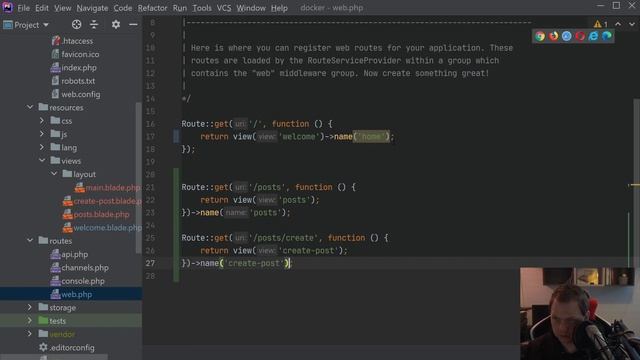The width and height of the screenshot is (640, 360).
Task: Open the Help menu
Action: tap(279, 8)
